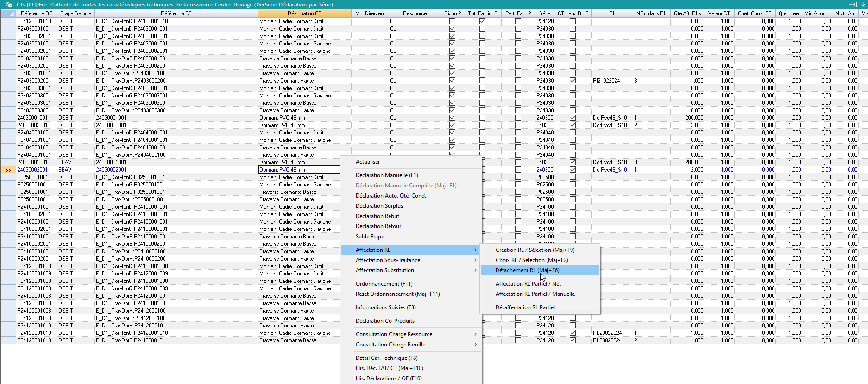The image size is (868, 384).
Task: Click the select-all corner of the grid
Action: [8, 13]
